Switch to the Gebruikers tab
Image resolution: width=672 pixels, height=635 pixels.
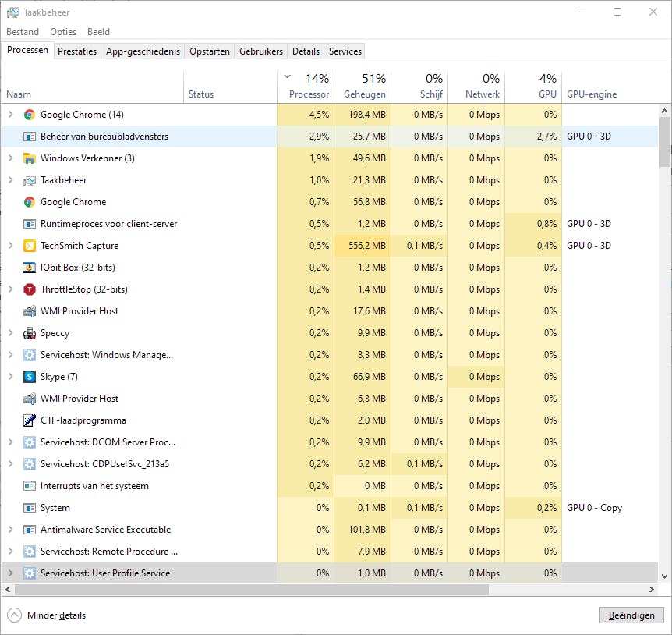(x=261, y=51)
